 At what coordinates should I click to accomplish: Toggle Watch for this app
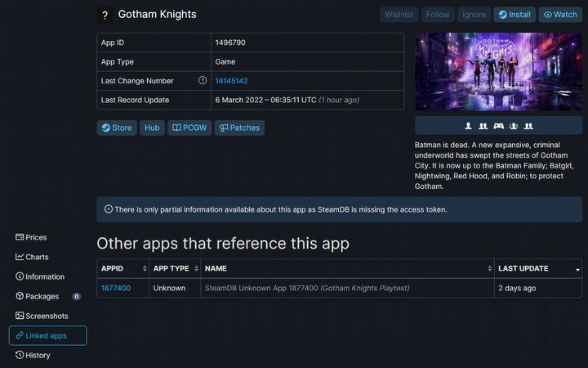pyautogui.click(x=559, y=15)
